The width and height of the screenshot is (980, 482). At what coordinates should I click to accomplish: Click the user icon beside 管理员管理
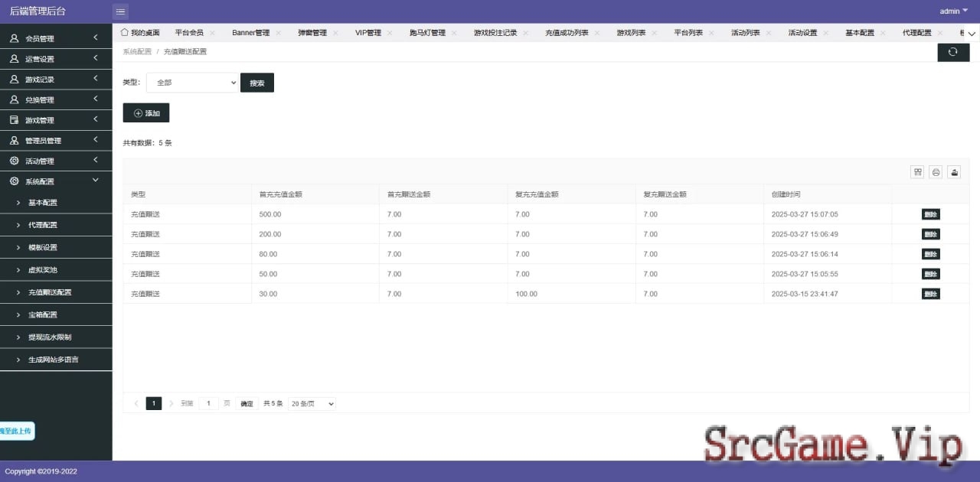coord(14,141)
